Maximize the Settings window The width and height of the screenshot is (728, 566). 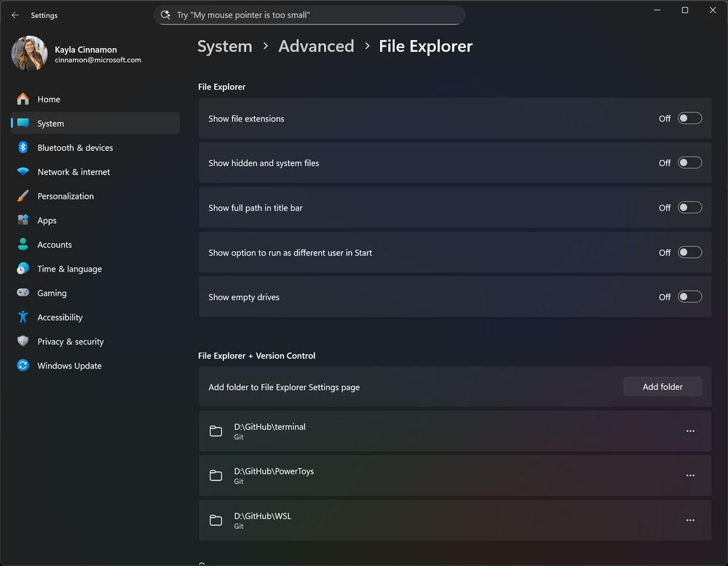(685, 10)
